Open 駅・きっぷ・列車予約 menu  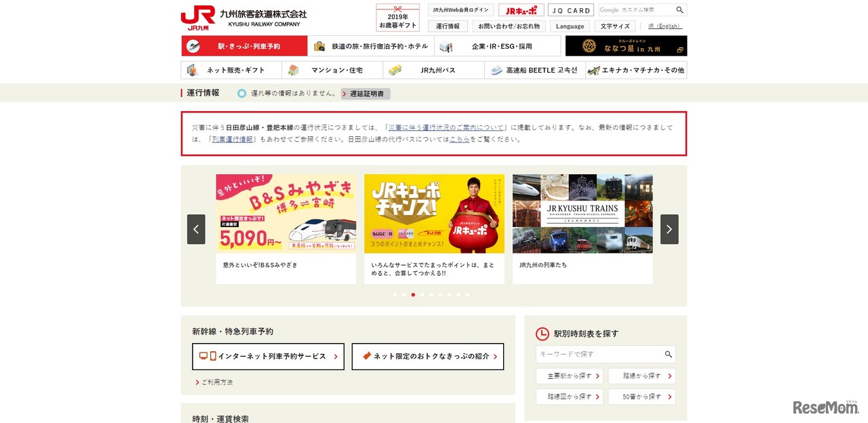tap(244, 46)
